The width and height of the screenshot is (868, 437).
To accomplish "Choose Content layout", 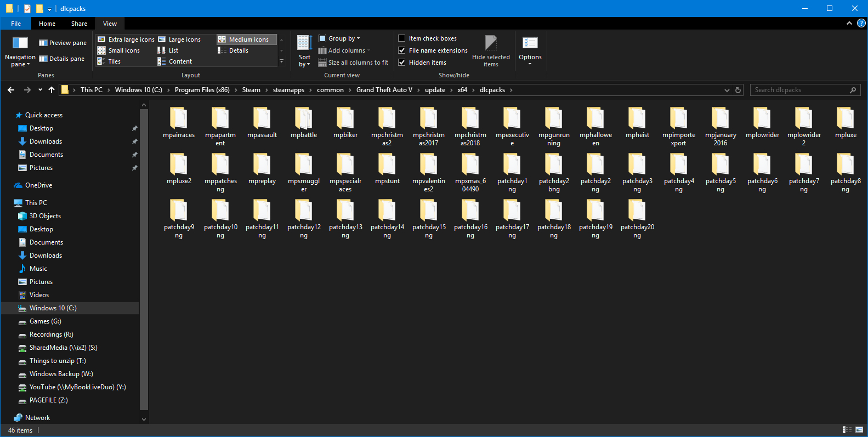I will click(174, 61).
